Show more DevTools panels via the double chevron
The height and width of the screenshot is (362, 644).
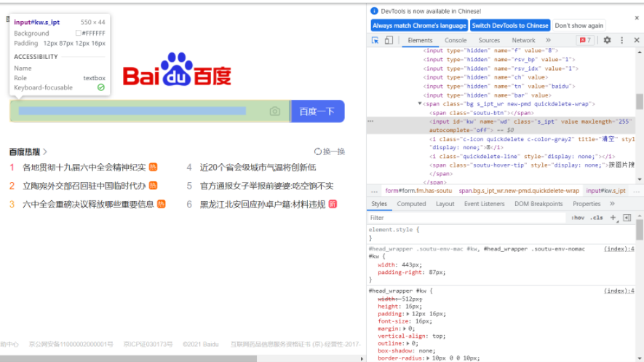548,40
